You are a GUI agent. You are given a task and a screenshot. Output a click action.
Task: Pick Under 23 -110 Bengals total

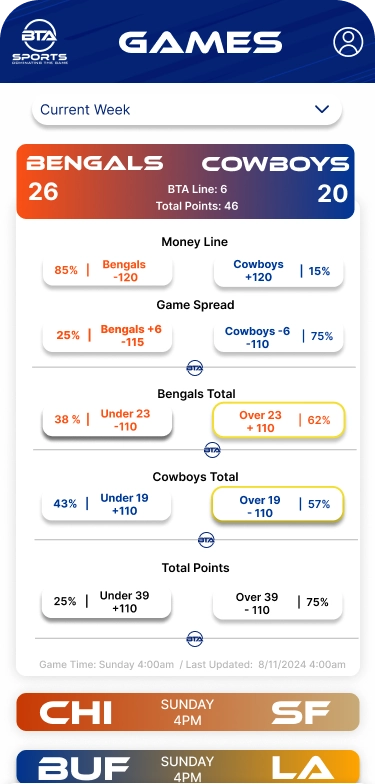coord(108,420)
